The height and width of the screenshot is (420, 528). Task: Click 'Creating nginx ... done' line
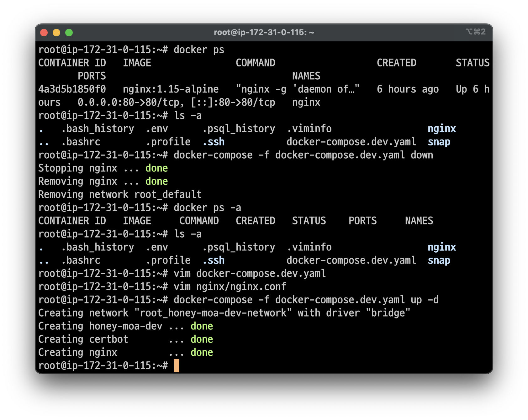click(x=126, y=352)
